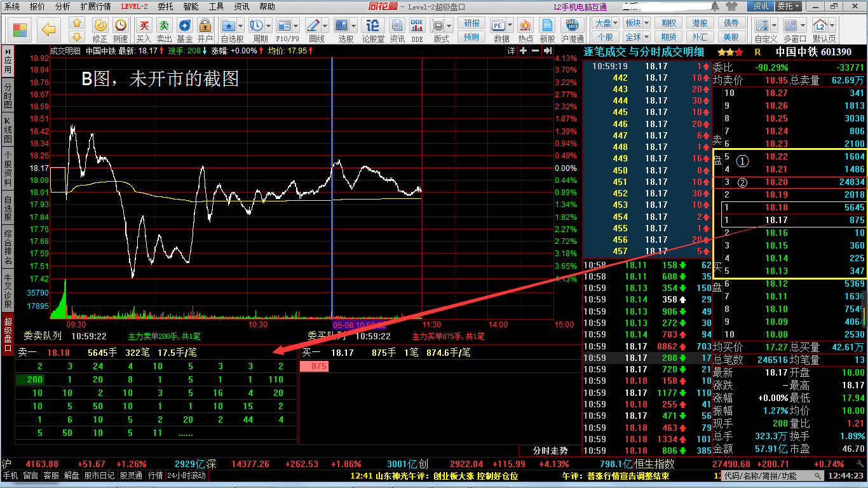Viewport: 868px width, 488px height.
Task: Click the 股市日记 status bar tab
Action: point(100,475)
